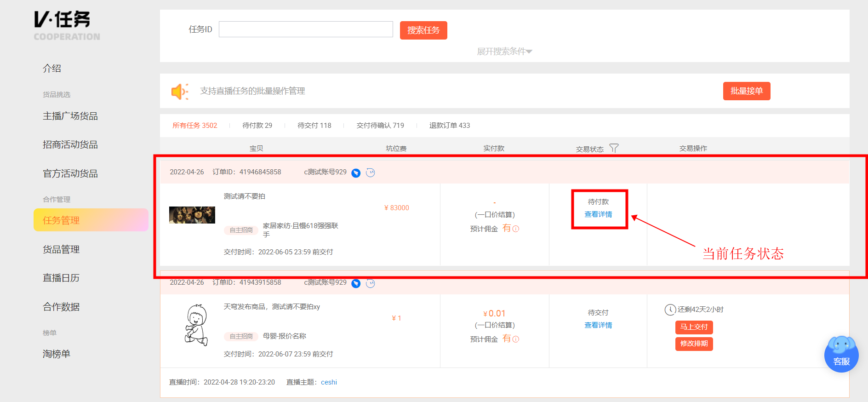Screen dimensions: 868x402
Task: Open 淘榜单 in the sidebar
Action: [x=57, y=354]
